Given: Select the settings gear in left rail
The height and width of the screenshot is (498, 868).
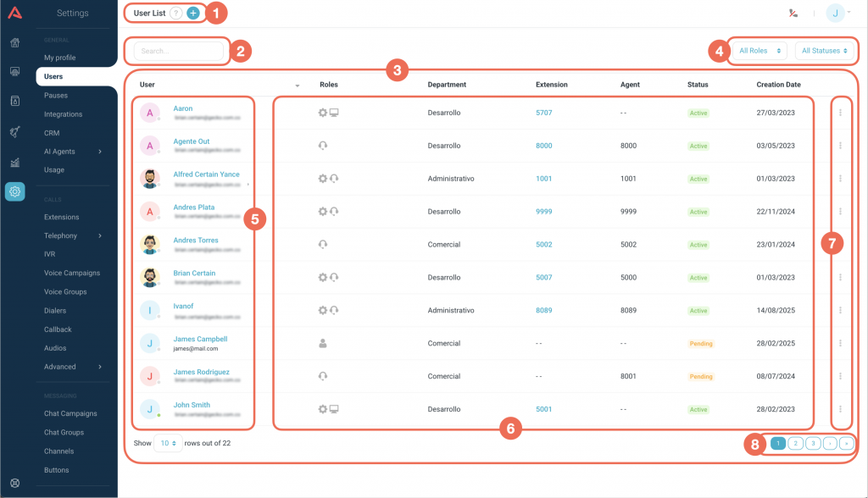Looking at the screenshot, I should click(x=14, y=192).
